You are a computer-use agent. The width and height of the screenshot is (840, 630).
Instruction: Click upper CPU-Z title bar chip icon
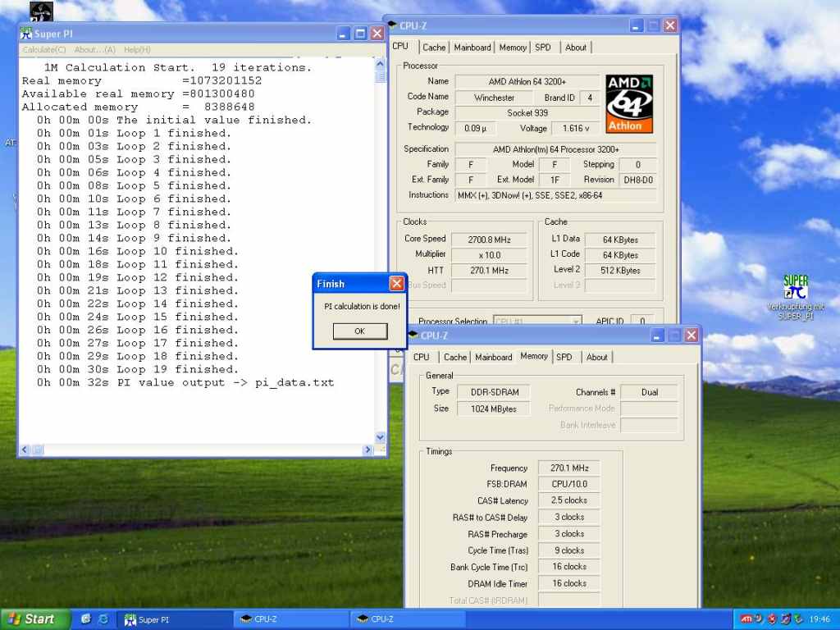[x=393, y=25]
